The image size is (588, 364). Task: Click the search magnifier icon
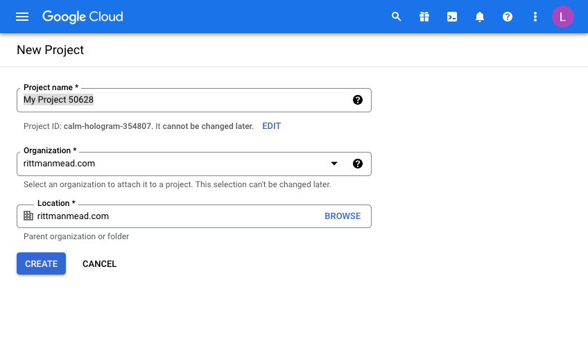pyautogui.click(x=397, y=17)
